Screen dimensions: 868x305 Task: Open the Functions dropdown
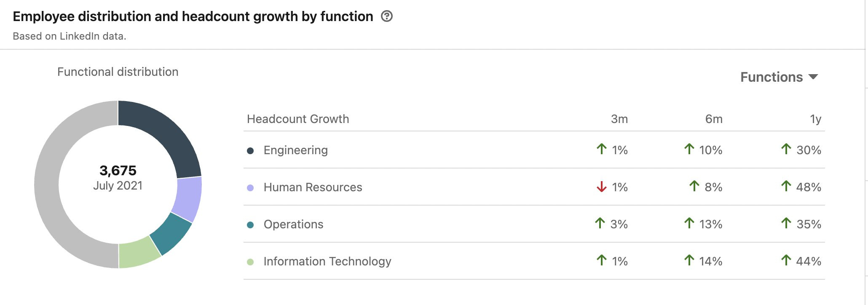click(x=771, y=77)
